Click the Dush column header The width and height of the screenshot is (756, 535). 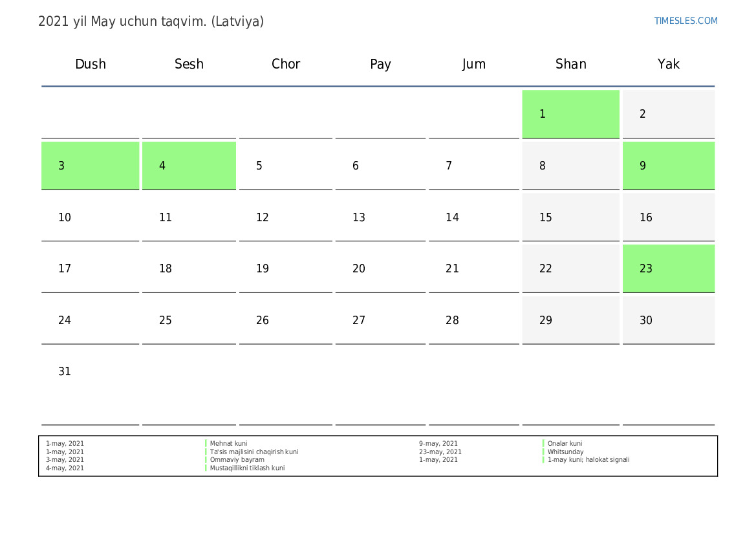coord(91,64)
